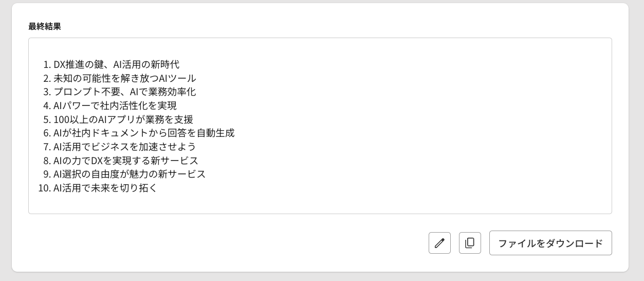Click the 最終結果 heading label
The height and width of the screenshot is (281, 644).
tap(45, 26)
